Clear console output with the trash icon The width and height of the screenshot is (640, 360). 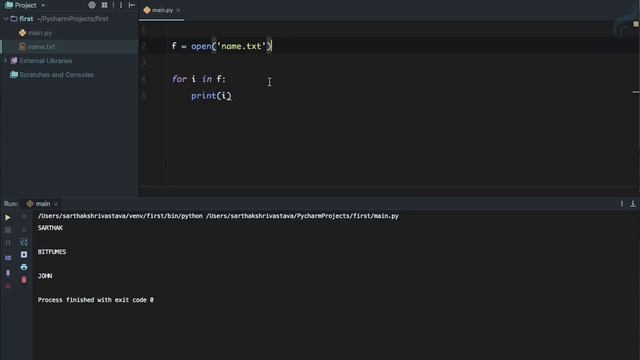pos(24,280)
